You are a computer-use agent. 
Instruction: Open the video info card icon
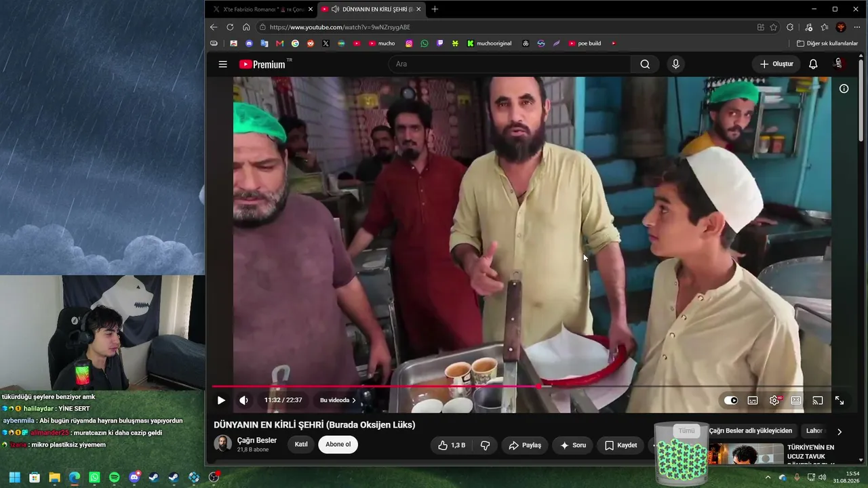[844, 89]
